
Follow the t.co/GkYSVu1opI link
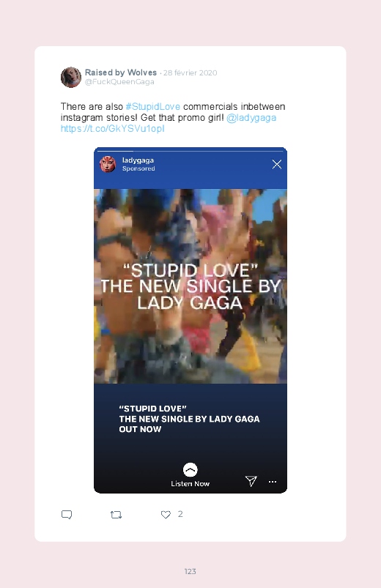pos(113,129)
